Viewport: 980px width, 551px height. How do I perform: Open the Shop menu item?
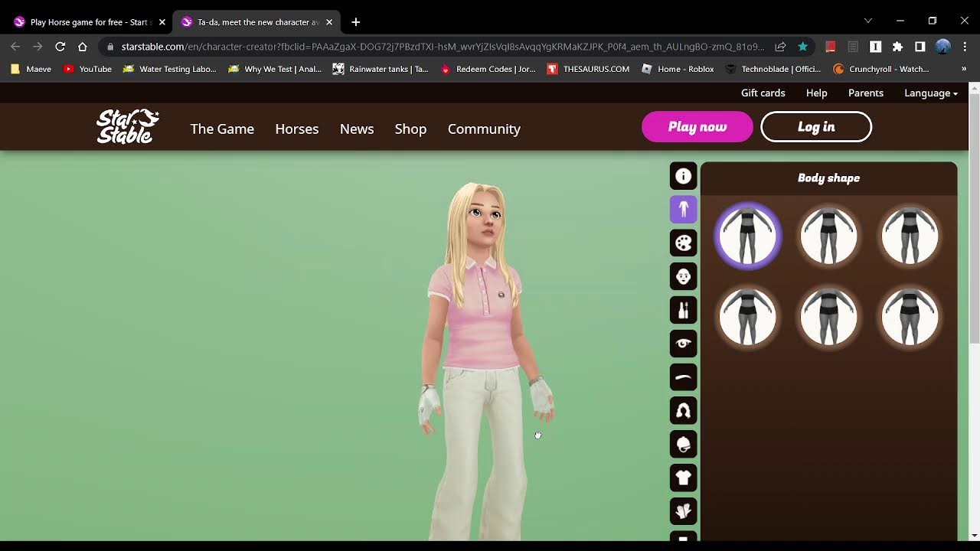coord(410,129)
